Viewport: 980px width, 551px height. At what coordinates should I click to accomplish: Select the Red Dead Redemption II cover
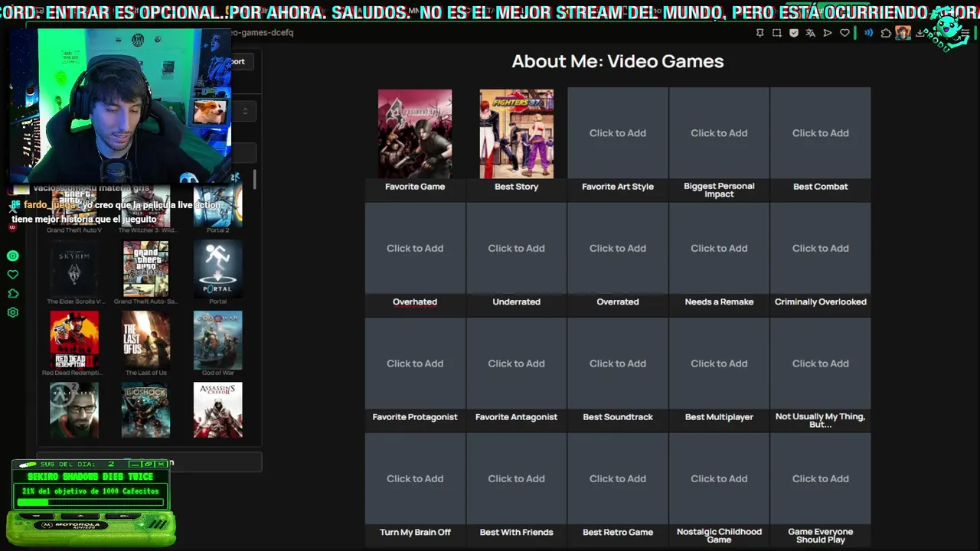point(74,339)
